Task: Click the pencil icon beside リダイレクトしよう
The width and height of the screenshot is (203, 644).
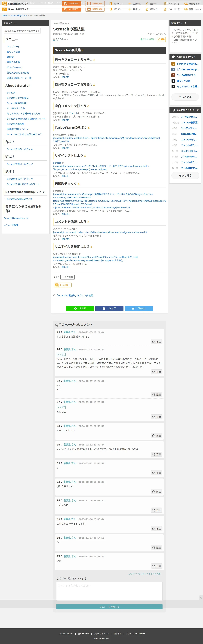Action: coord(85,156)
